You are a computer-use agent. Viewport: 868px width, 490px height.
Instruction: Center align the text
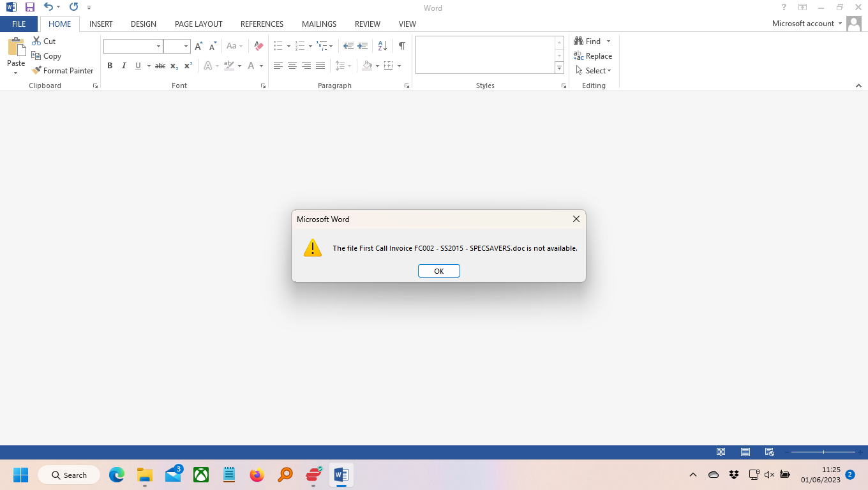292,66
